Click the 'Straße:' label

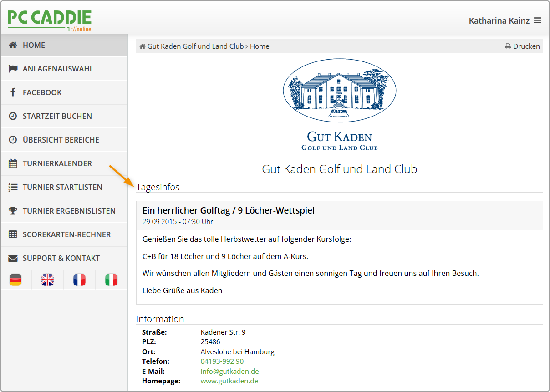point(154,332)
